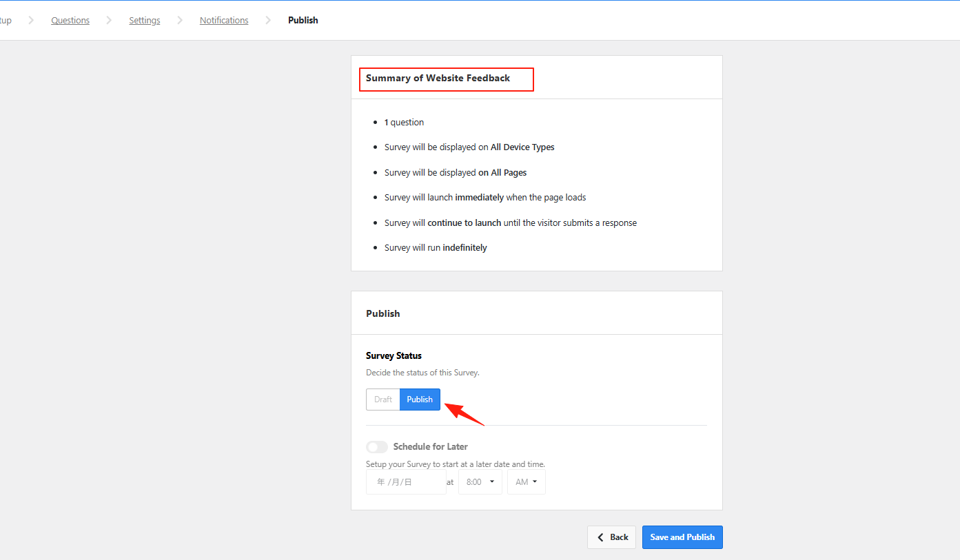The height and width of the screenshot is (560, 960).
Task: Click the chevron arrow before the Publish step
Action: [268, 21]
